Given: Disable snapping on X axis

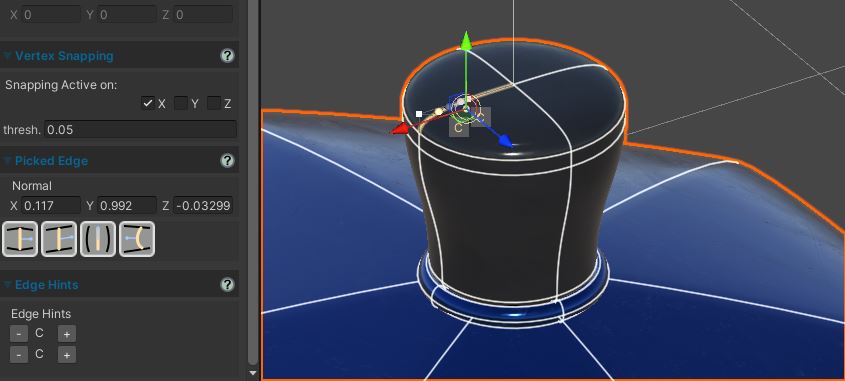Looking at the screenshot, I should (x=148, y=103).
